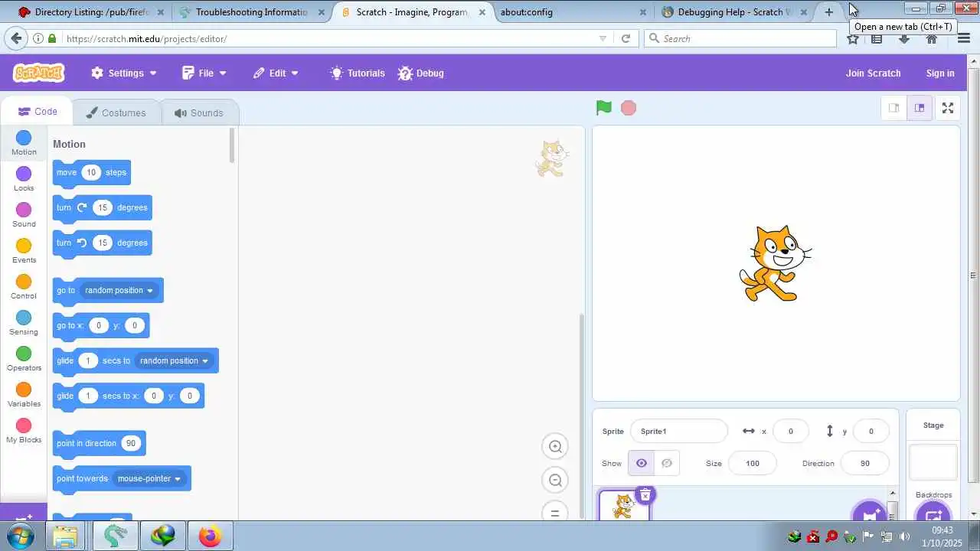
Task: Hide the sprite with crossed-eye icon
Action: coord(667,463)
